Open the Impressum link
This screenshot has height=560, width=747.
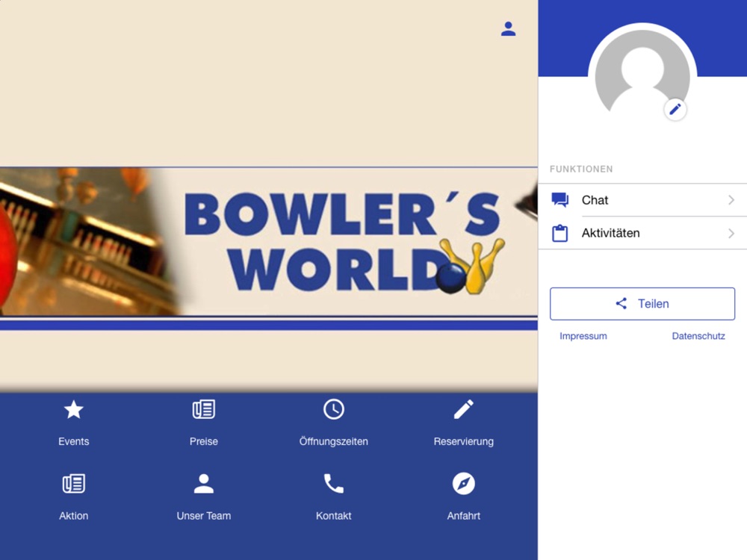click(x=583, y=336)
